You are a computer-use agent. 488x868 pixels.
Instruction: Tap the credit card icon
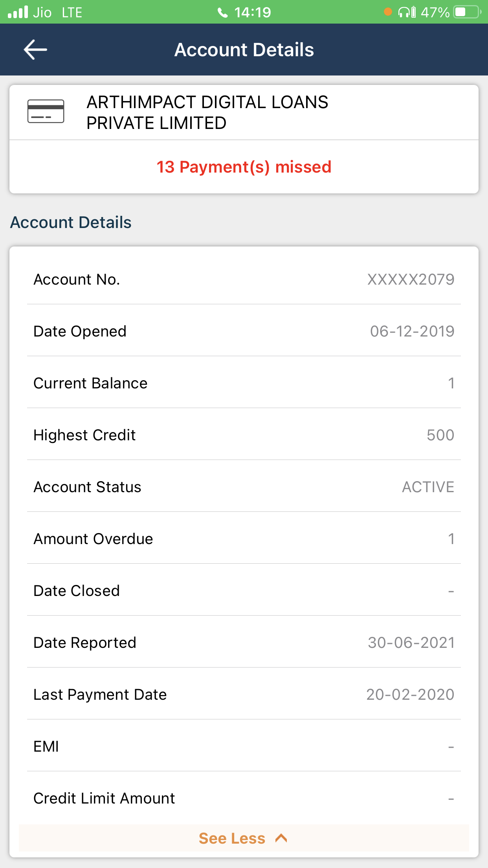click(46, 111)
